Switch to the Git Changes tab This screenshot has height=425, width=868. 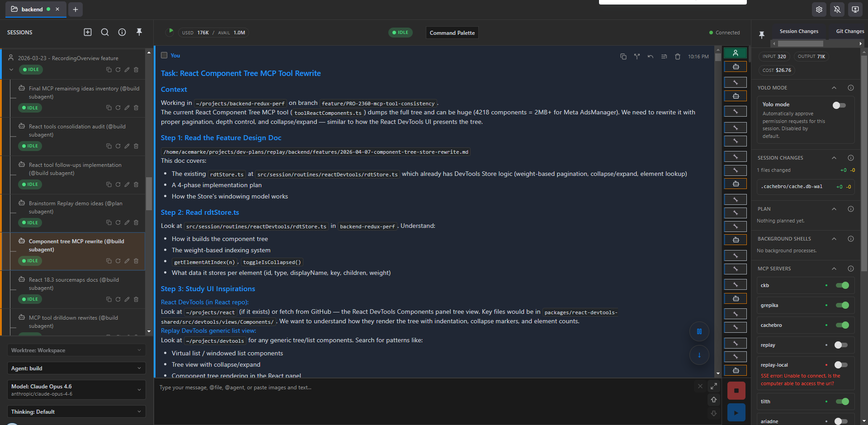(850, 31)
